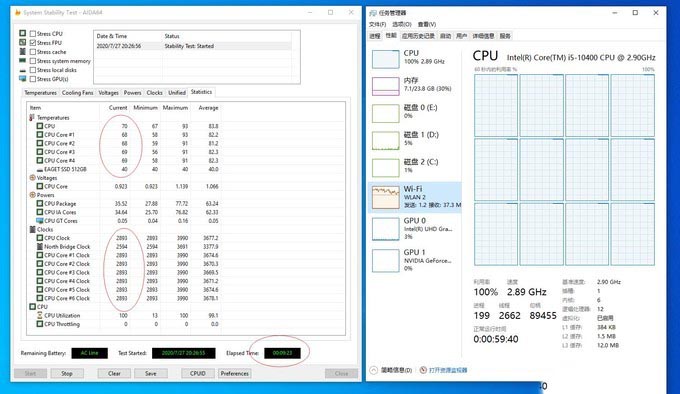The width and height of the screenshot is (680, 394).
Task: Click the disk icon beside Stress local disks
Action: pos(23,70)
